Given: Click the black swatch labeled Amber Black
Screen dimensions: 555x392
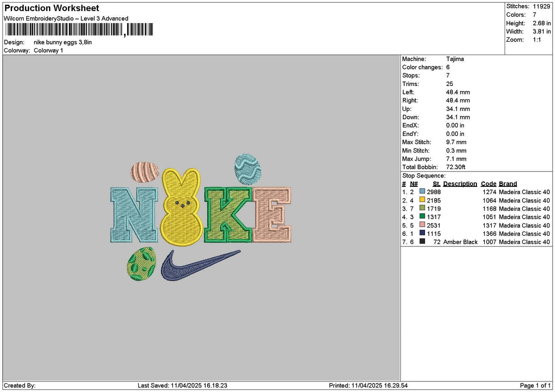Looking at the screenshot, I should 422,241.
